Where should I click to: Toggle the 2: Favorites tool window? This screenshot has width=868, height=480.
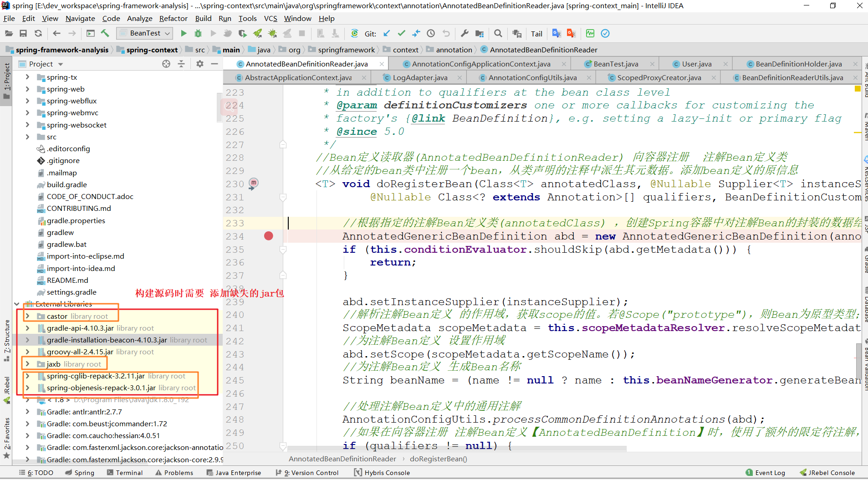[x=6, y=438]
